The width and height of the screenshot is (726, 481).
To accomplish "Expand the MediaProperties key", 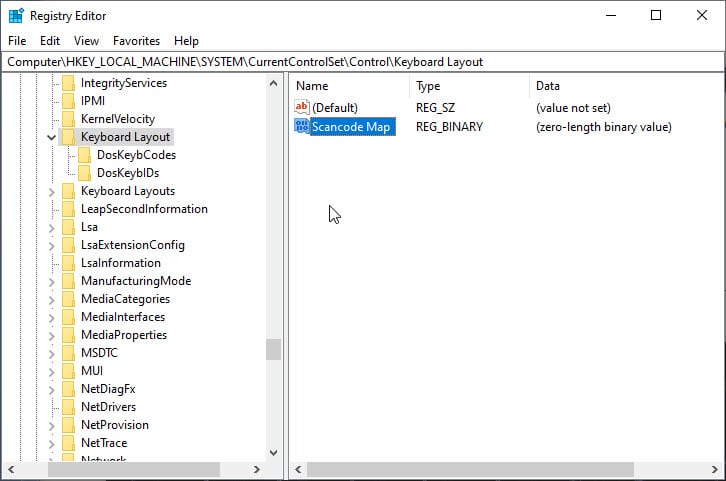I will click(x=51, y=336).
